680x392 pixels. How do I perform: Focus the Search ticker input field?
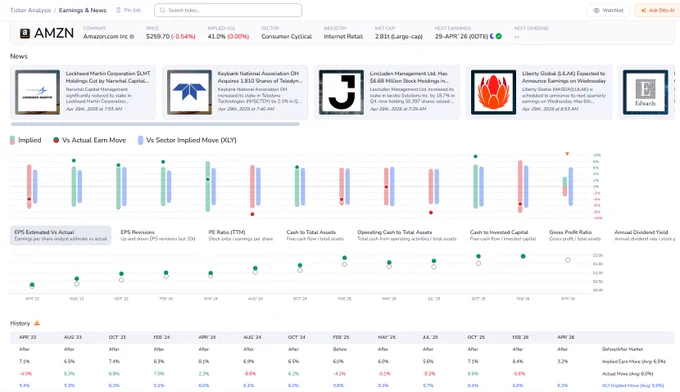click(228, 10)
